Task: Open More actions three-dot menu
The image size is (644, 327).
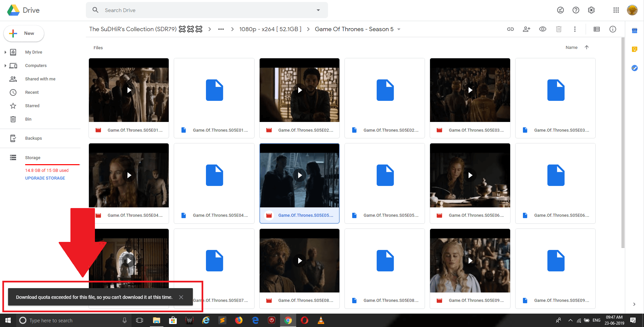Action: coord(575,29)
